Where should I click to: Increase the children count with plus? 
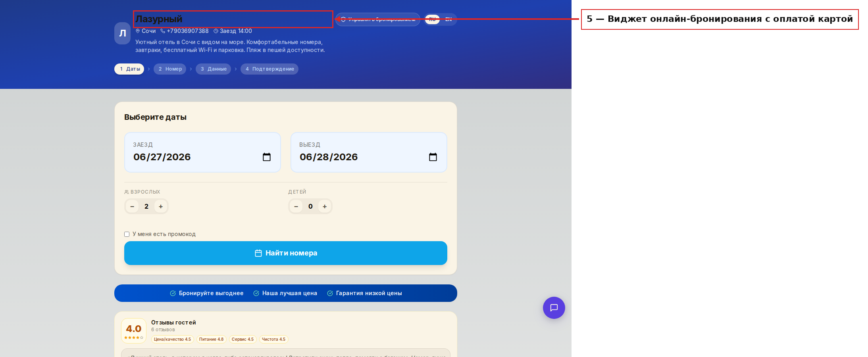coord(325,206)
